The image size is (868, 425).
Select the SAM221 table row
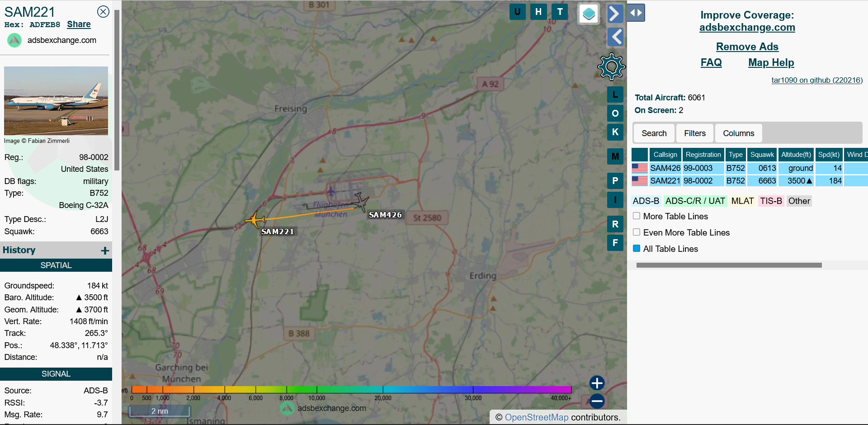[749, 181]
